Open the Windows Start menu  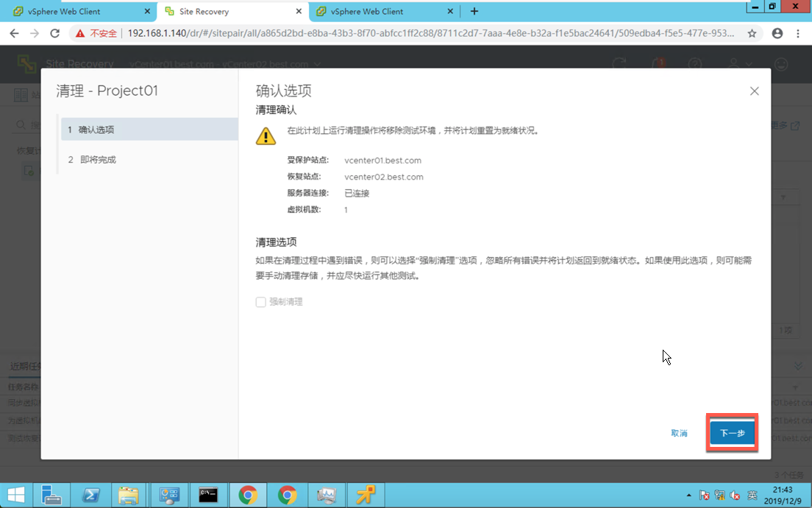(16, 495)
